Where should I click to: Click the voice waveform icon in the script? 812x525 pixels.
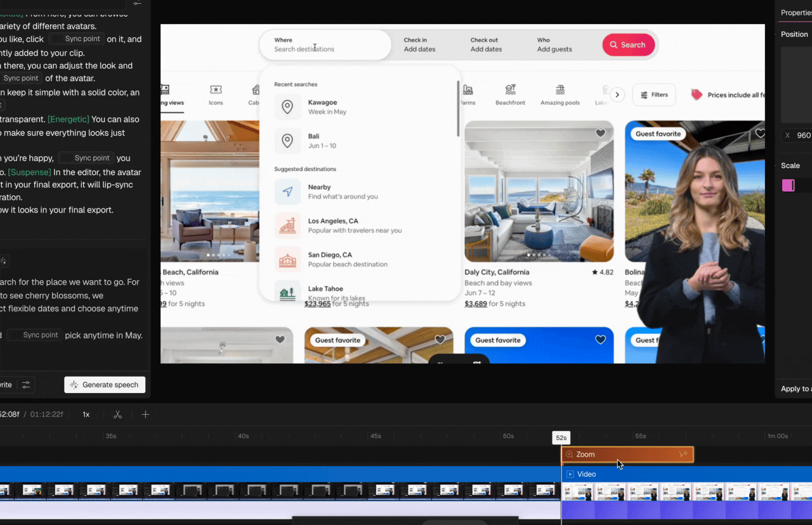click(3, 261)
